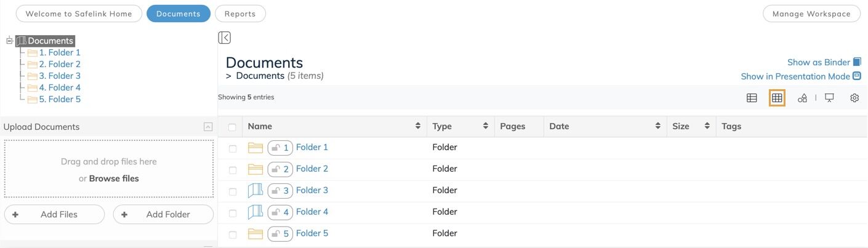Screen dimensions: 868x248
Task: Select the checkbox for Folder 5
Action: point(233,234)
